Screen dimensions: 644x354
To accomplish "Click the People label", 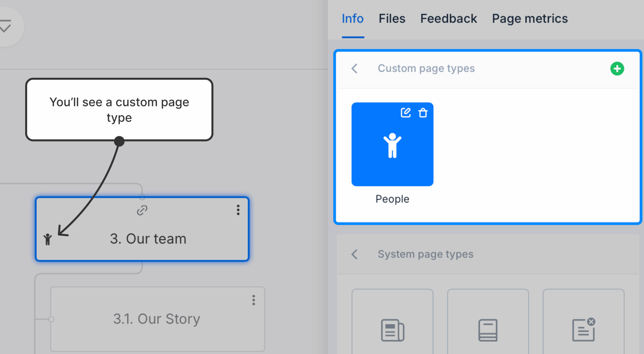I will (392, 199).
